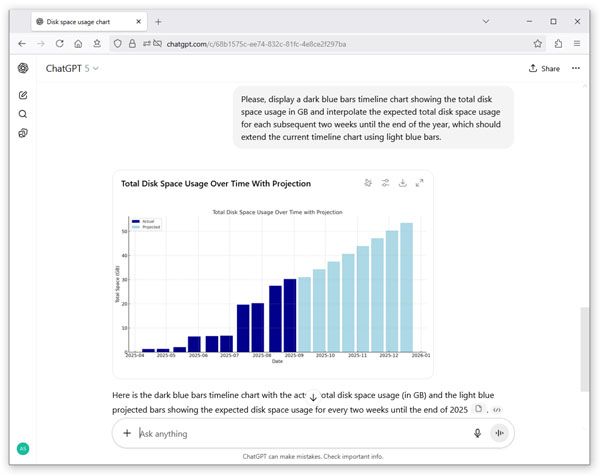Image resolution: width=600 pixels, height=476 pixels.
Task: Open the browser extensions menu
Action: click(x=558, y=44)
